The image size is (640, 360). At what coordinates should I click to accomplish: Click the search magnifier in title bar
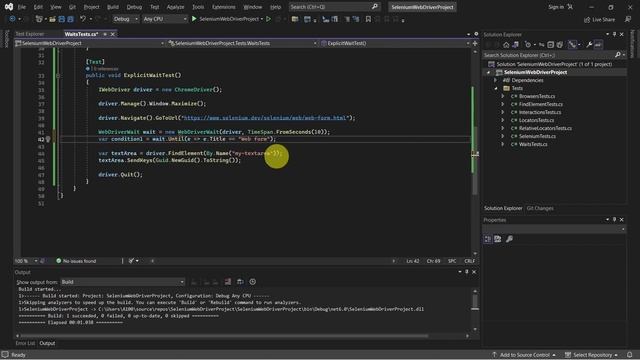point(375,7)
